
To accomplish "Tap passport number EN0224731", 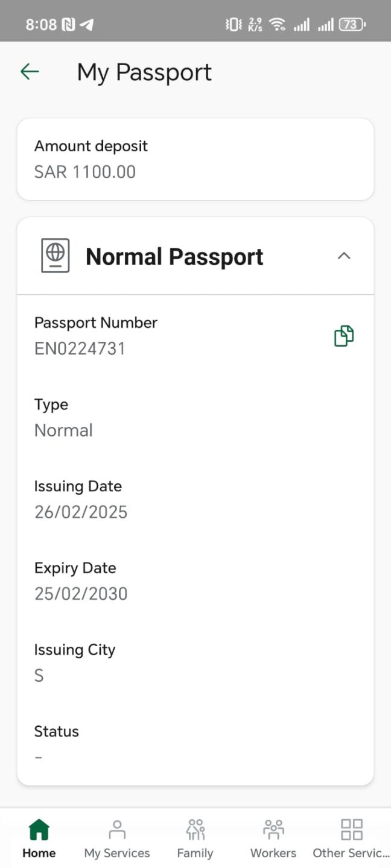I will pos(80,348).
